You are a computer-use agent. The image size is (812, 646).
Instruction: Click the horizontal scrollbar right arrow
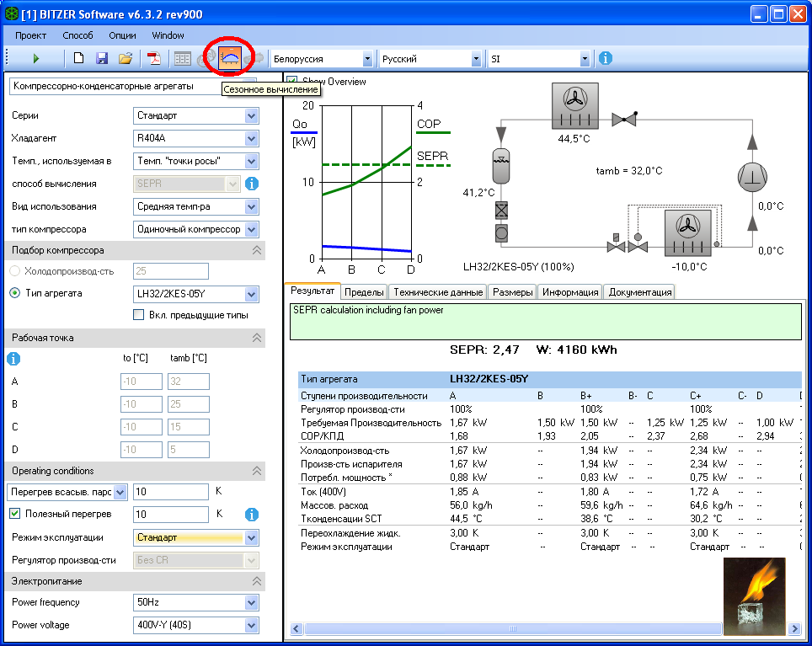point(795,629)
